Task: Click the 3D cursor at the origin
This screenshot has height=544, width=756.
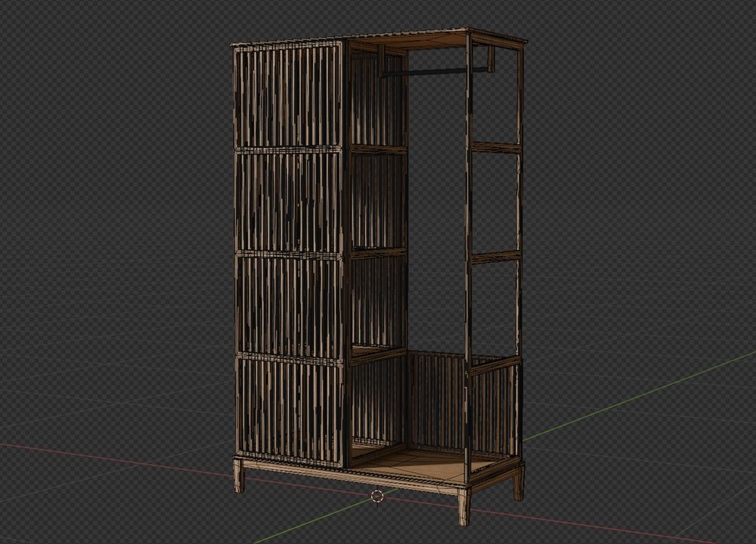Action: [x=377, y=497]
